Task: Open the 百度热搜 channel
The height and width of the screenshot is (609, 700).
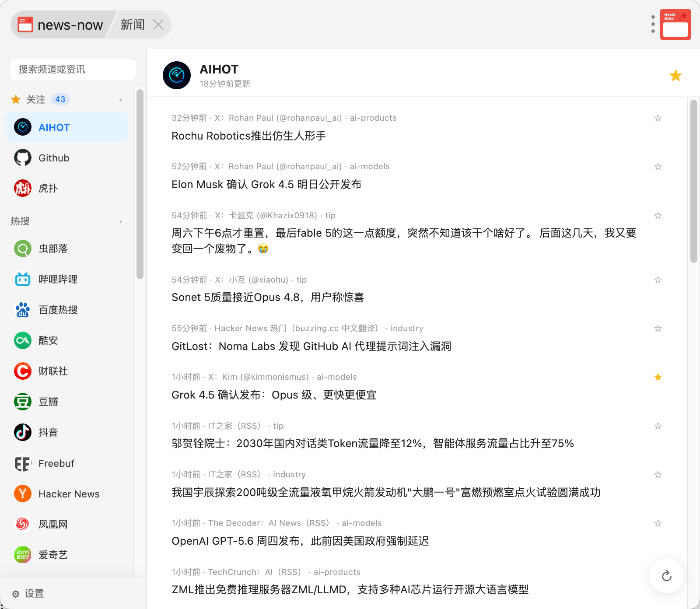Action: pyautogui.click(x=66, y=310)
